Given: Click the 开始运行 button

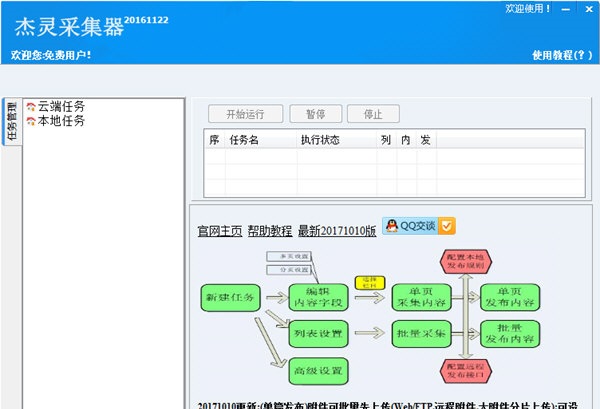Looking at the screenshot, I should click(x=245, y=114).
